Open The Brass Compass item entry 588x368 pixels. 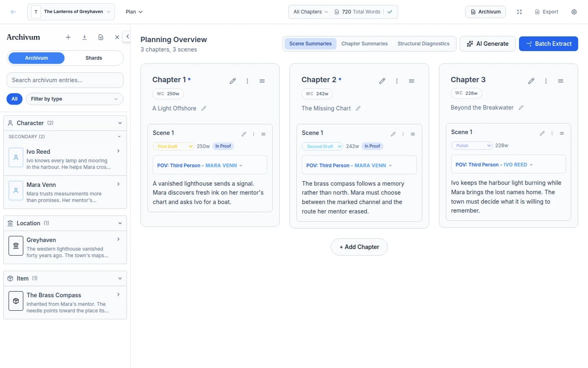(x=65, y=303)
